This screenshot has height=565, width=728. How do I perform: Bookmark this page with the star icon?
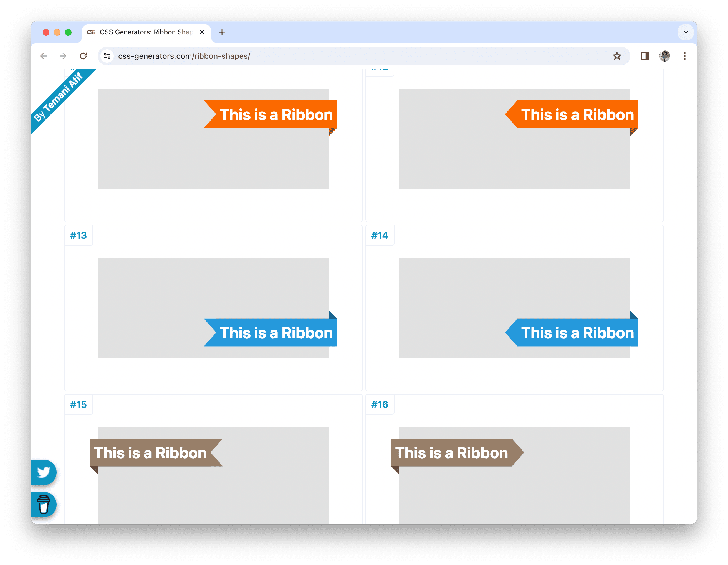(617, 56)
